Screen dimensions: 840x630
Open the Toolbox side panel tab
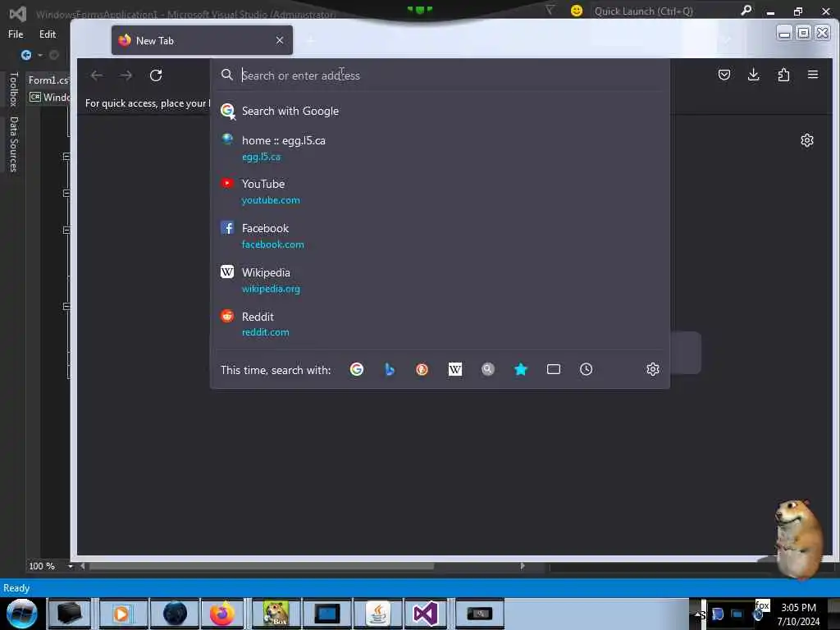click(13, 89)
